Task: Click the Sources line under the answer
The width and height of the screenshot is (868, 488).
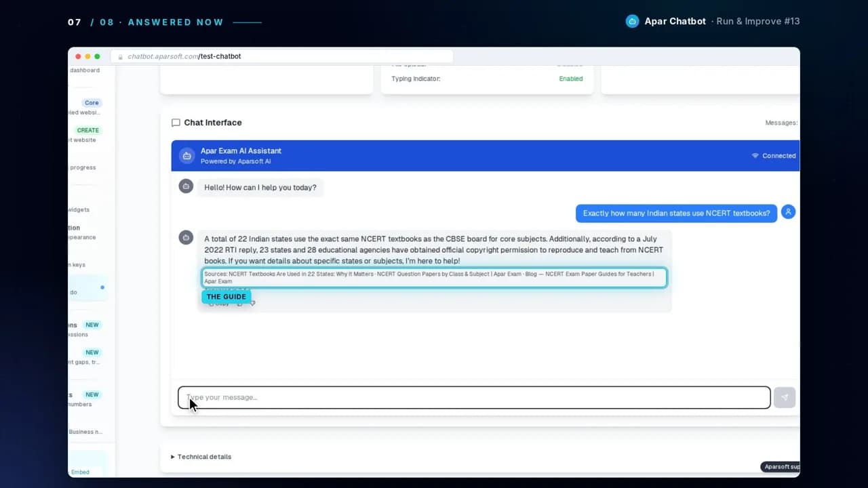Action: point(434,277)
